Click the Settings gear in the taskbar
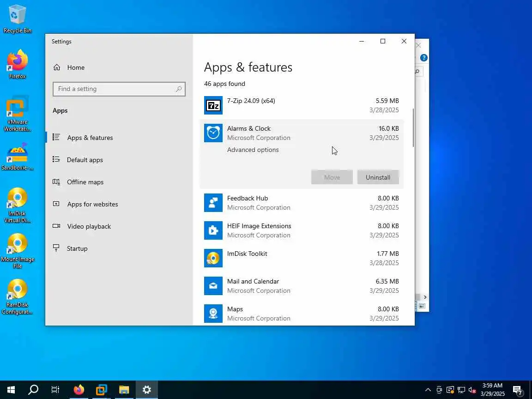Viewport: 532px width, 399px height. click(146, 389)
